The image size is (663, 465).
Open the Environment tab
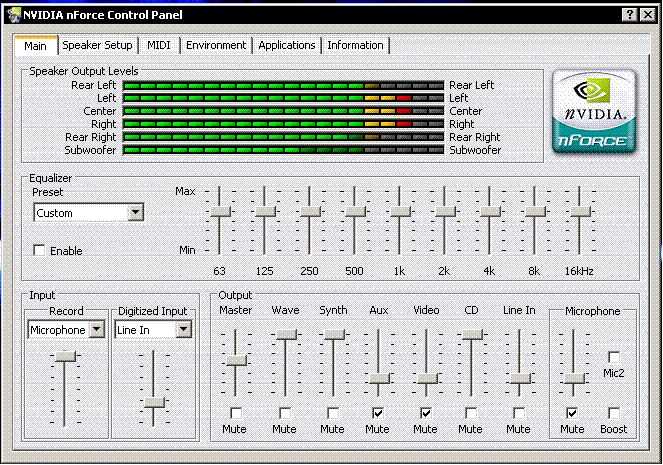coord(216,46)
